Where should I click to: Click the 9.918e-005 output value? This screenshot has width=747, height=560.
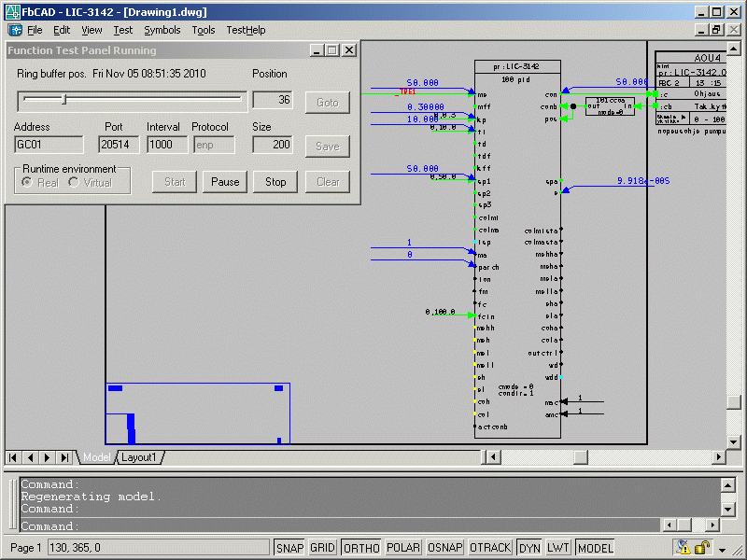click(643, 180)
